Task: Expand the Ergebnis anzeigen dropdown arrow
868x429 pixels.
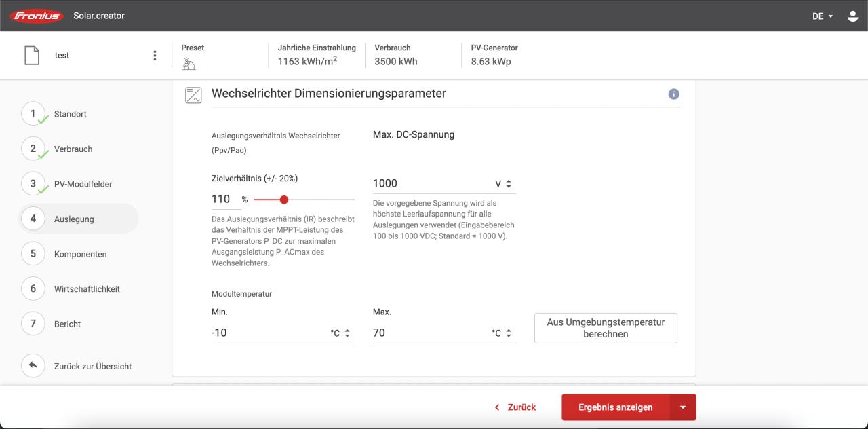Action: coord(683,407)
